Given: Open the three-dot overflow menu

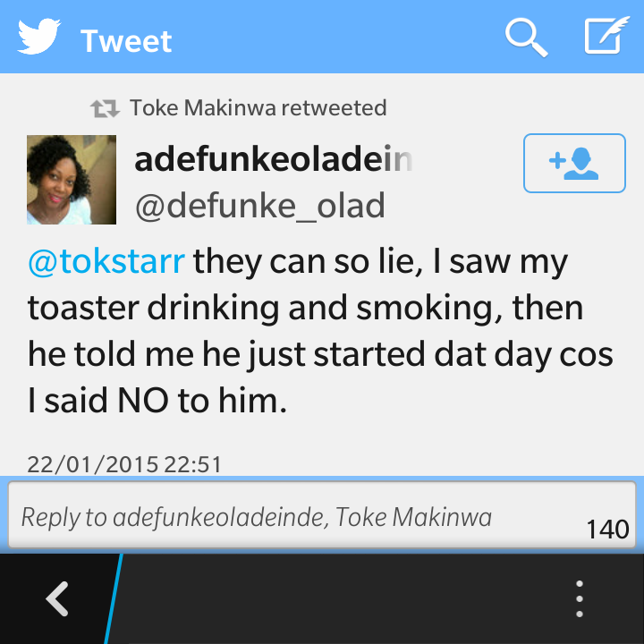Looking at the screenshot, I should [580, 598].
